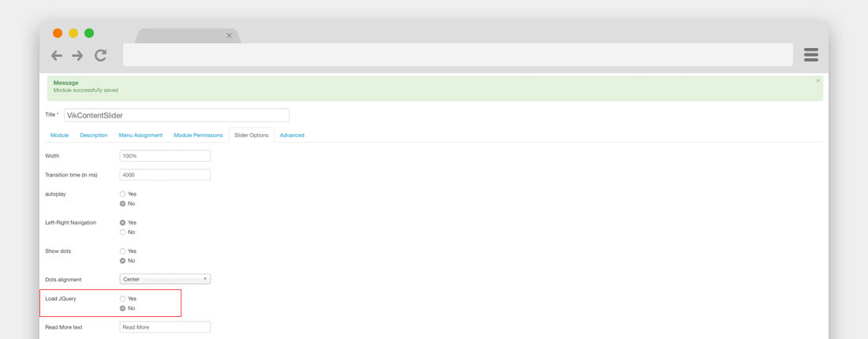Click the browser forward arrow
Viewport: 868px width, 339px height.
[77, 55]
